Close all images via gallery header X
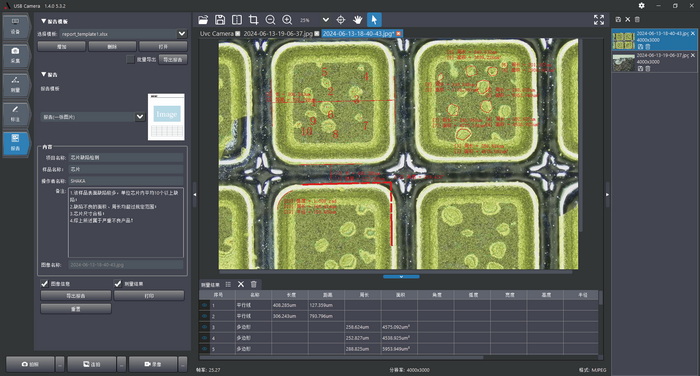The width and height of the screenshot is (700, 376). click(x=628, y=20)
